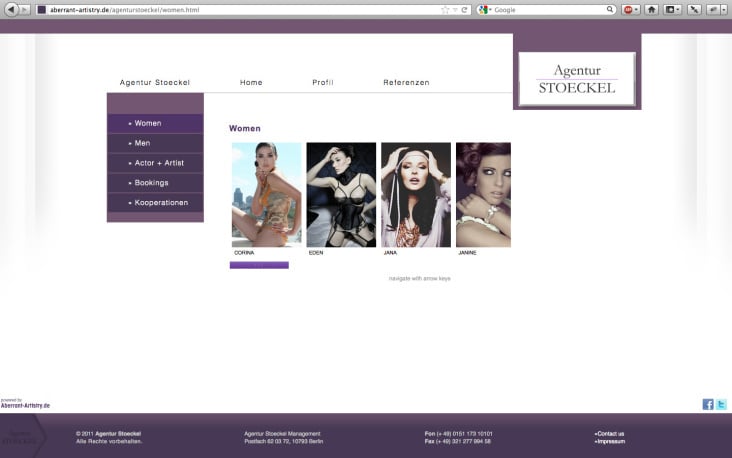This screenshot has height=458, width=732.
Task: Open the Google search engine selector
Action: point(485,10)
